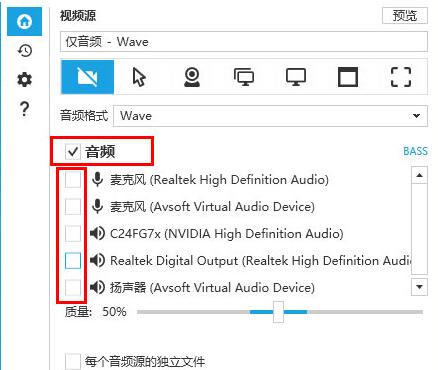Open the settings gear icon
This screenshot has width=438, height=370.
pos(25,79)
